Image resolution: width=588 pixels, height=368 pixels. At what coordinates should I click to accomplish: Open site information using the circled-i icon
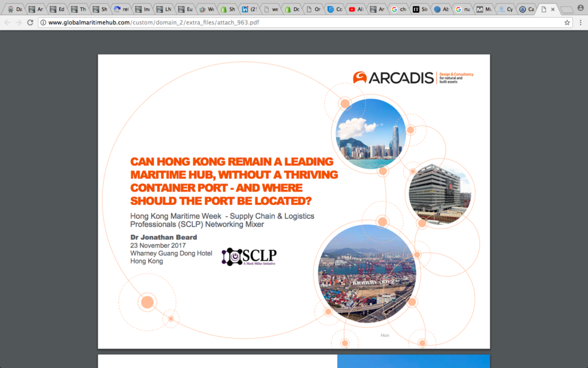pos(43,23)
